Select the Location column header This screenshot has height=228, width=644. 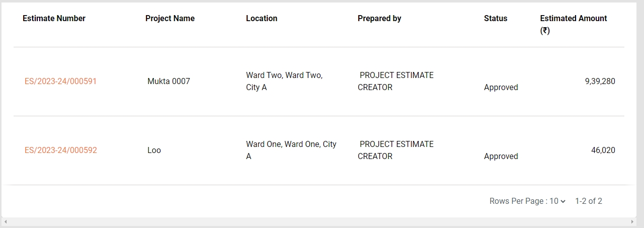tap(261, 19)
